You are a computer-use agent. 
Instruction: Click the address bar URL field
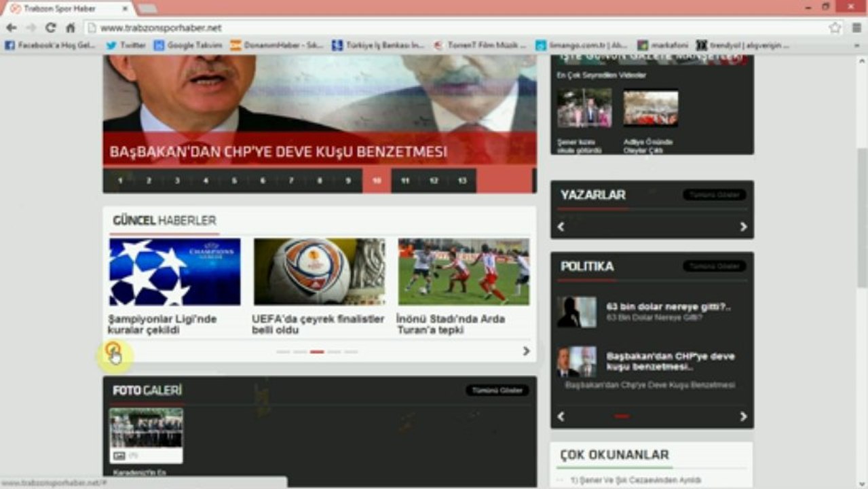point(455,28)
